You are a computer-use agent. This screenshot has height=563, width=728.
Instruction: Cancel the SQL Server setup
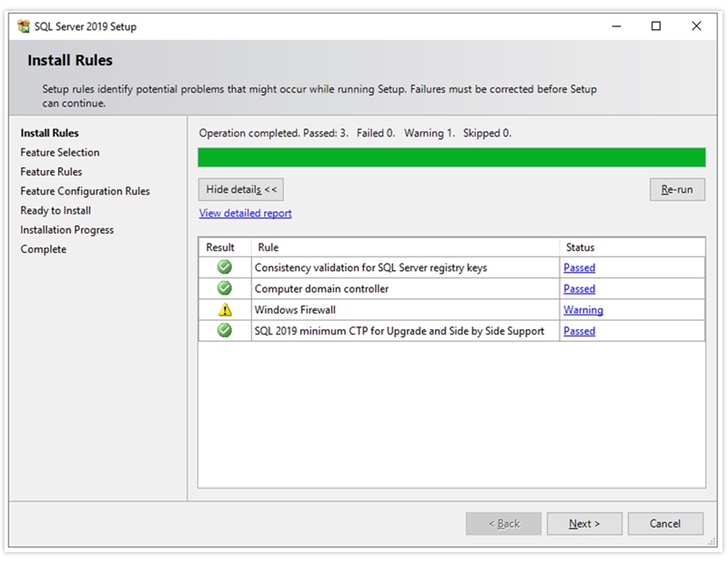click(x=665, y=524)
